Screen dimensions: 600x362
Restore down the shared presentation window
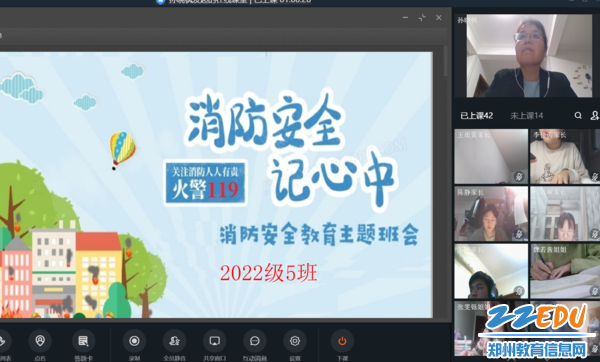[x=422, y=18]
